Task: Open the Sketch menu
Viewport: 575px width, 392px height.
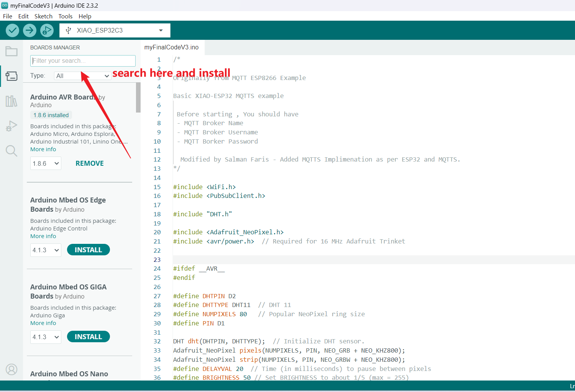Action: point(43,16)
